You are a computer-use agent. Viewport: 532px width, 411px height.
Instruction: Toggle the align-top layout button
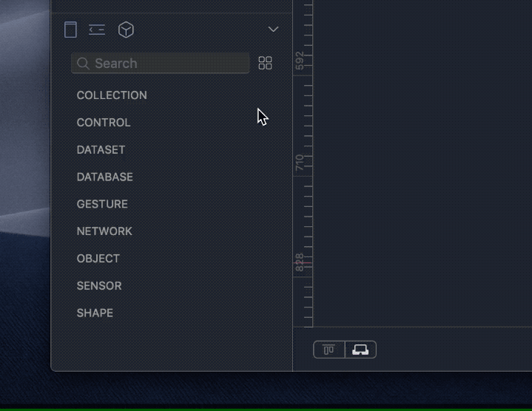point(329,350)
